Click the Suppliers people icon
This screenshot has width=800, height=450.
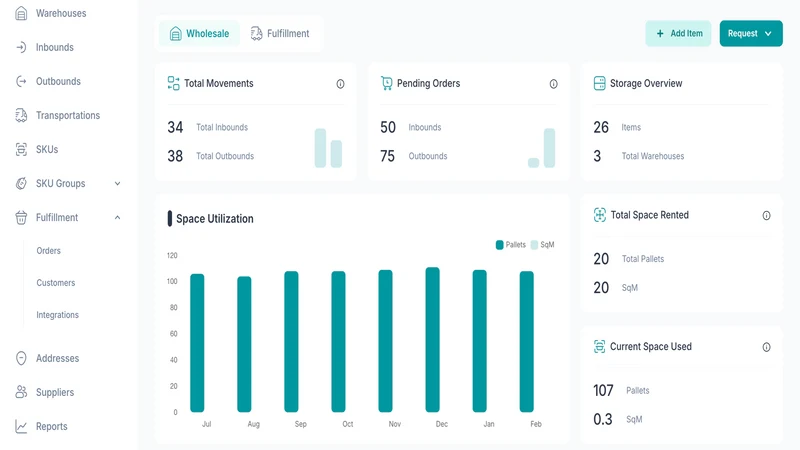[x=21, y=392]
